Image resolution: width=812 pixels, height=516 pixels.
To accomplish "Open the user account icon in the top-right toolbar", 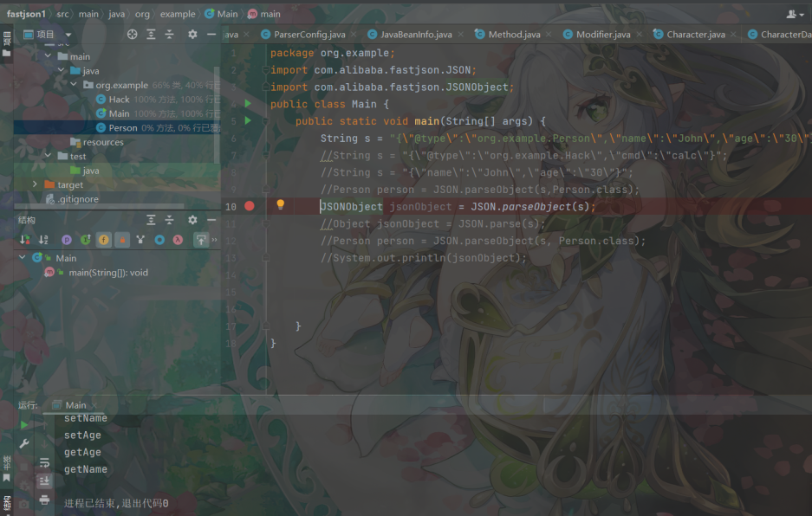I will 795,14.
